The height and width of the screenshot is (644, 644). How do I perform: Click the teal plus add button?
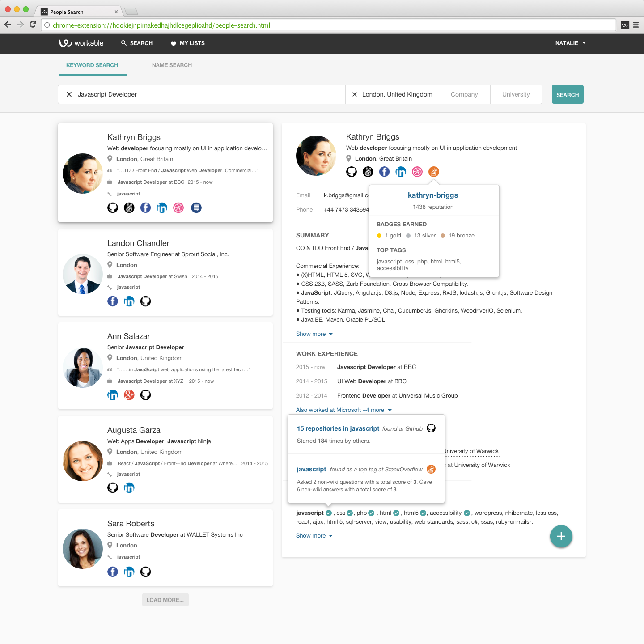click(561, 536)
